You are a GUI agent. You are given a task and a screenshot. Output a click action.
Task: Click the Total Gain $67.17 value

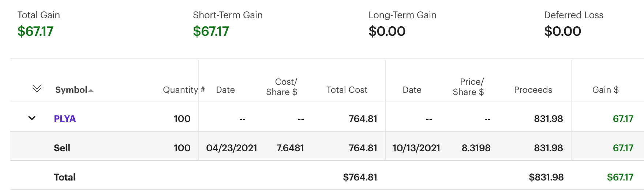pos(35,31)
